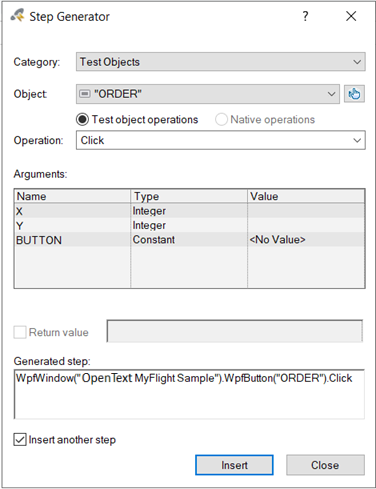This screenshot has height=489, width=376.
Task: Select the BUTTON No Value cell
Action: click(x=306, y=240)
